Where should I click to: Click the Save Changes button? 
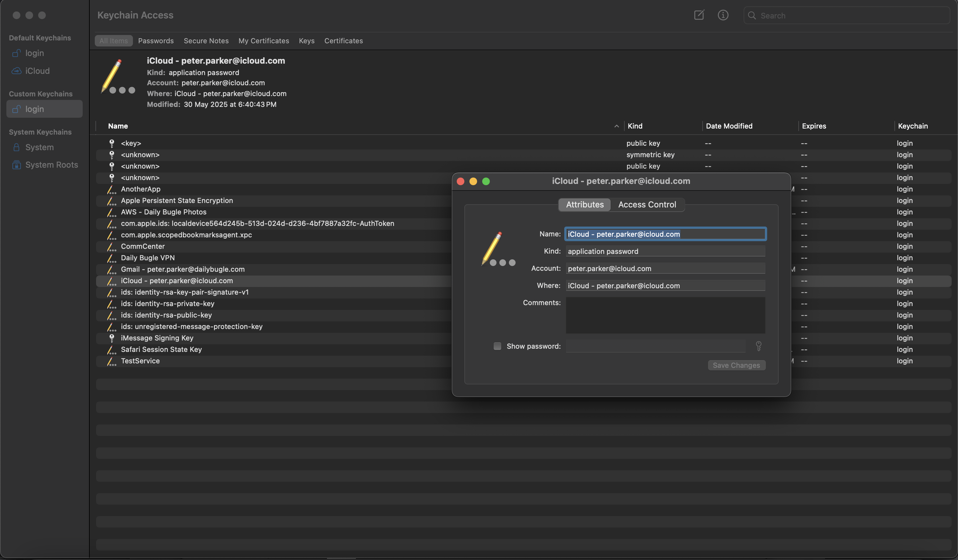tap(736, 365)
